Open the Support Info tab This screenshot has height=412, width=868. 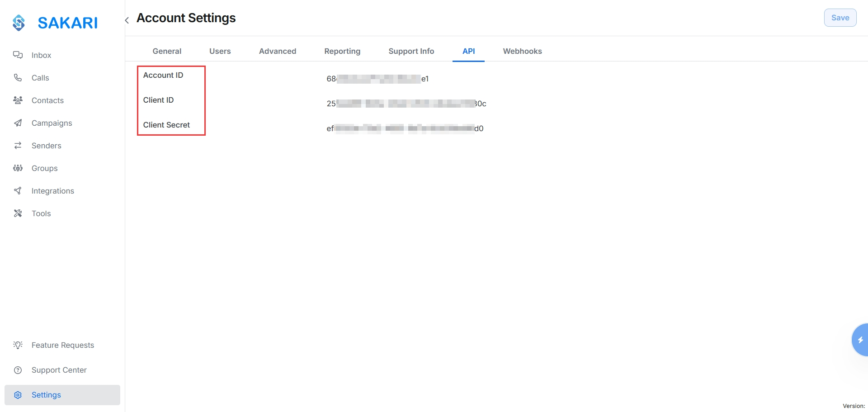point(411,51)
